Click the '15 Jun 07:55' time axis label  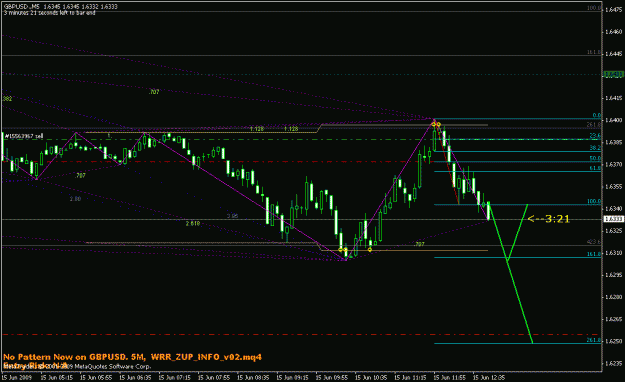214,377
